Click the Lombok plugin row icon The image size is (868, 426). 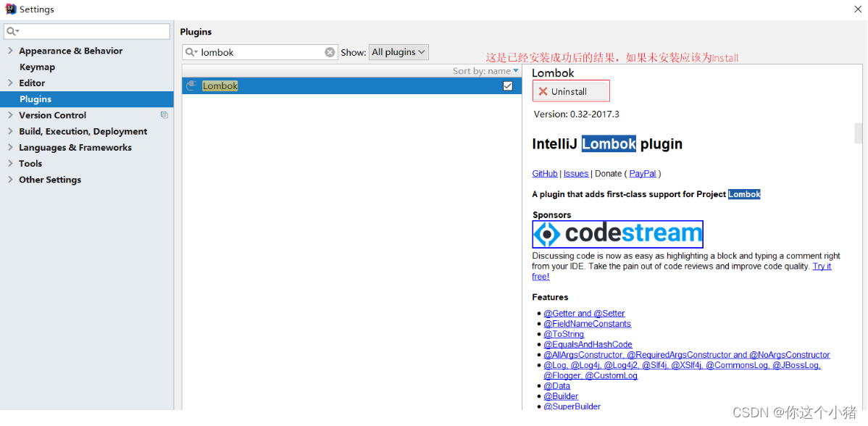coord(191,85)
